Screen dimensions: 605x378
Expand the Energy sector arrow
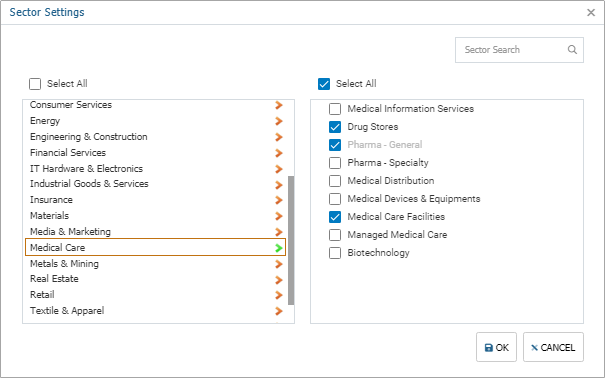pos(279,121)
